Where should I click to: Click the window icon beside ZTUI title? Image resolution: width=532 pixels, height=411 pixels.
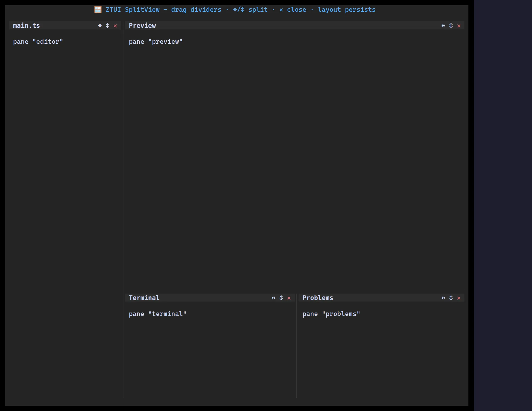click(98, 10)
